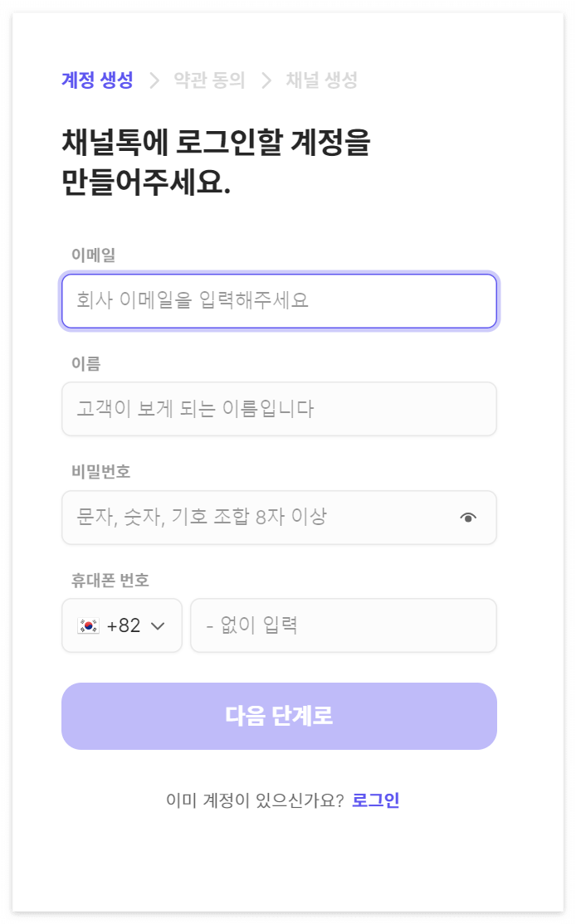Click the phone number entry field
The height and width of the screenshot is (924, 576).
[343, 625]
